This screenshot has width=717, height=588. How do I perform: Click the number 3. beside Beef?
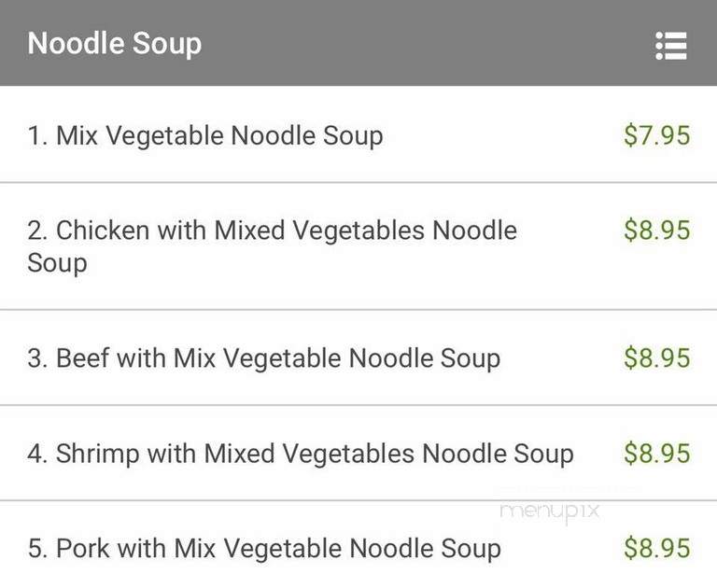pos(37,357)
